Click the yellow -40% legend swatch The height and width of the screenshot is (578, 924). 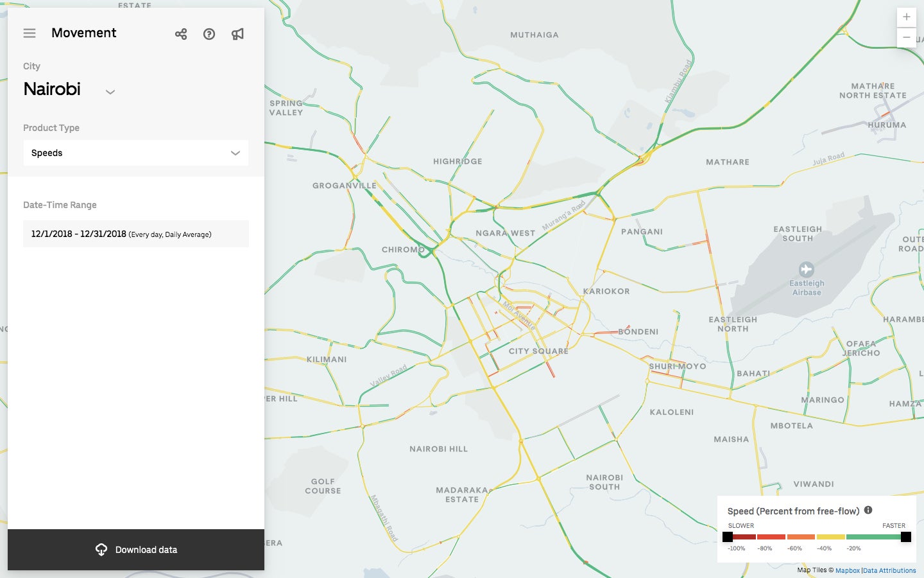point(831,537)
